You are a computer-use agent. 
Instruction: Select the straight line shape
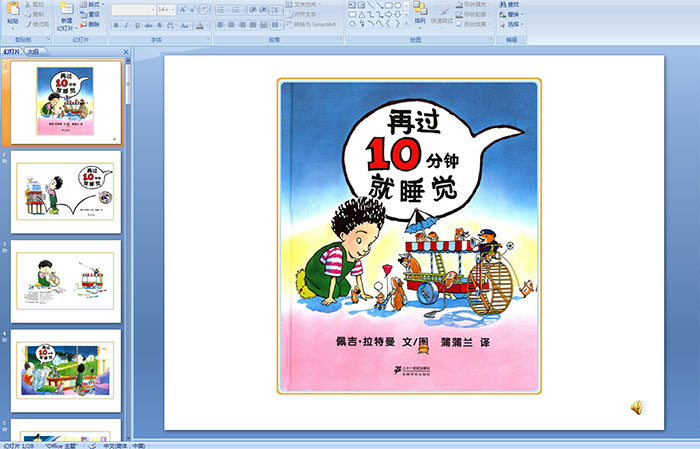click(371, 5)
